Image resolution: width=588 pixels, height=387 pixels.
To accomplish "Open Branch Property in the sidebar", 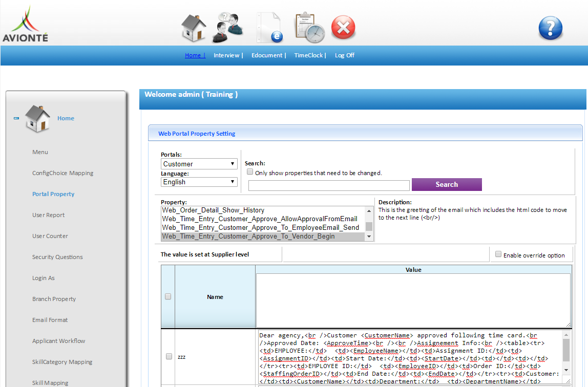I will point(54,299).
